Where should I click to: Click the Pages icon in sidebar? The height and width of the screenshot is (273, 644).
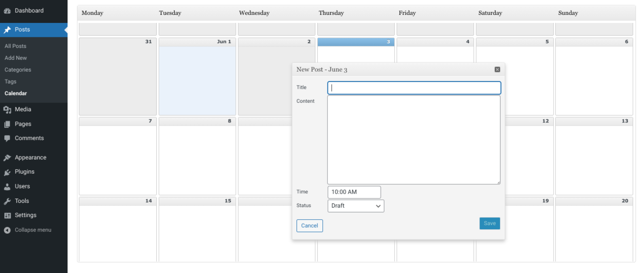pyautogui.click(x=7, y=124)
